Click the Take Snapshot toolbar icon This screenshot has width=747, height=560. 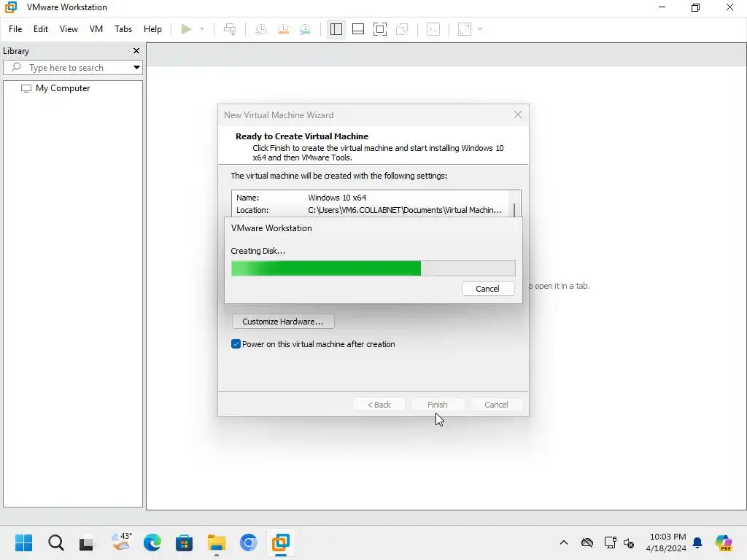click(260, 29)
